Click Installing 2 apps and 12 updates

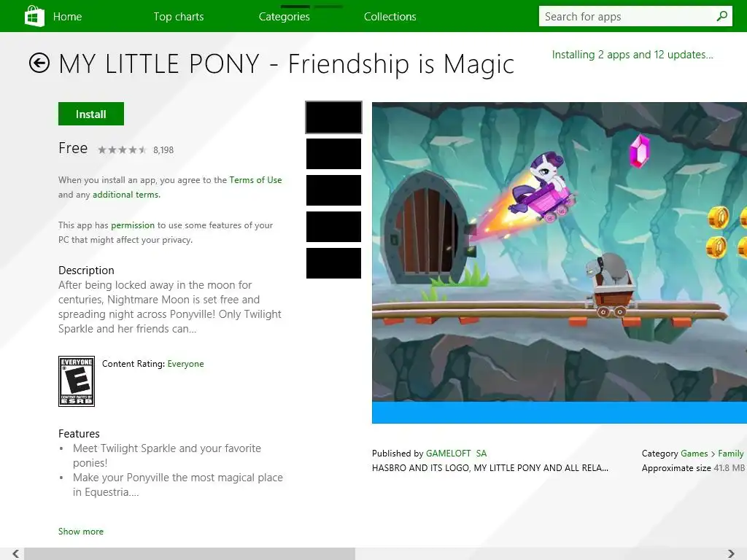[632, 55]
